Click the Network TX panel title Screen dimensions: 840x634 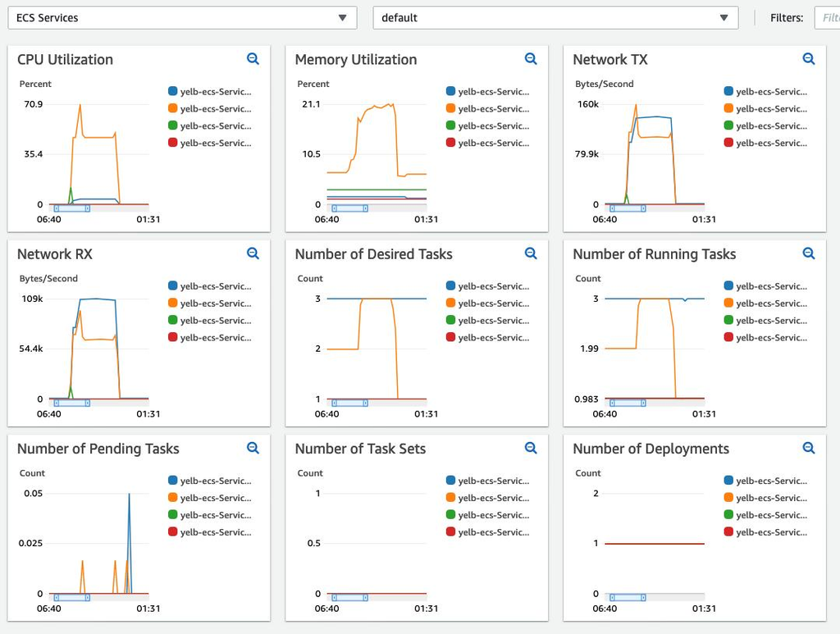click(x=610, y=59)
